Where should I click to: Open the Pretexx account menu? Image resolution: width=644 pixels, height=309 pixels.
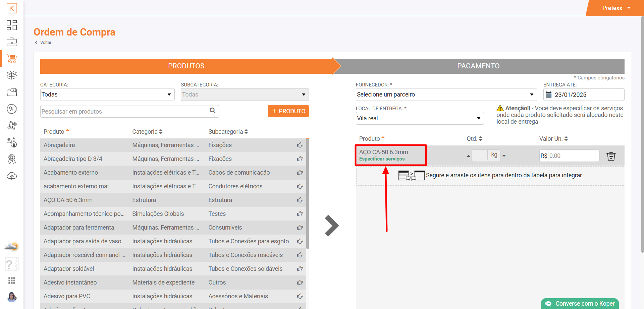click(616, 8)
